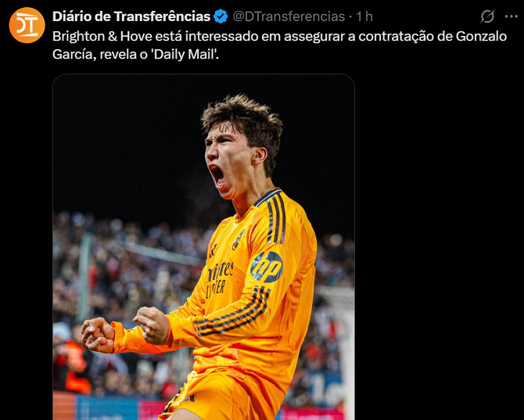Click the club crest on the jersey
The height and width of the screenshot is (420, 524).
tap(239, 239)
